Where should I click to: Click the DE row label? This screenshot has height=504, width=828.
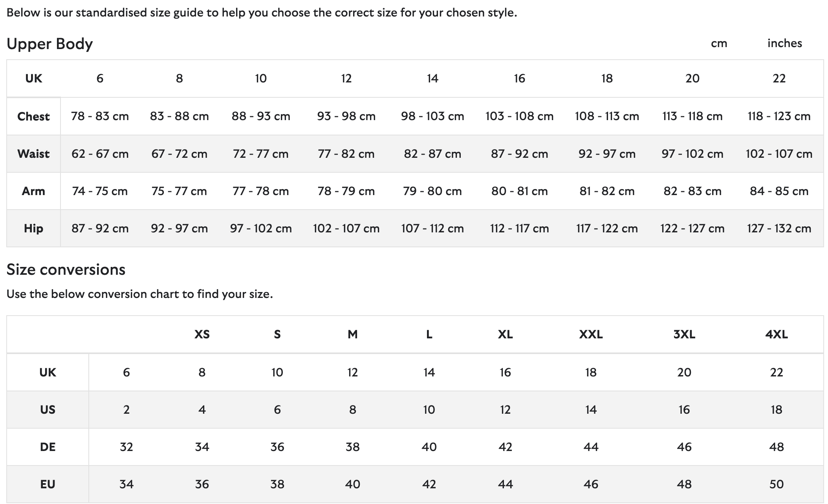tap(48, 447)
